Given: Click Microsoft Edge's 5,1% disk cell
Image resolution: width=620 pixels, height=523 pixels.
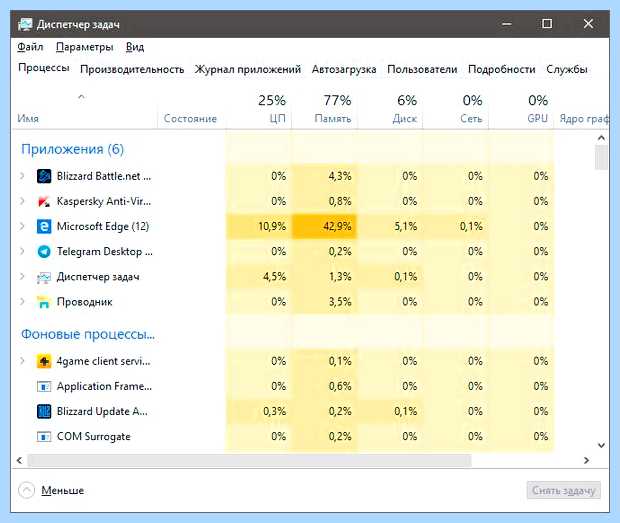Looking at the screenshot, I should [x=390, y=227].
